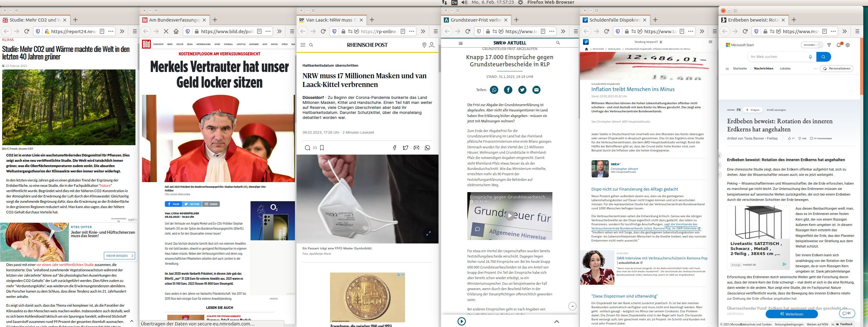Open Firefox hamburger menu in report24 window
This screenshot has height=327, width=868.
tap(135, 31)
